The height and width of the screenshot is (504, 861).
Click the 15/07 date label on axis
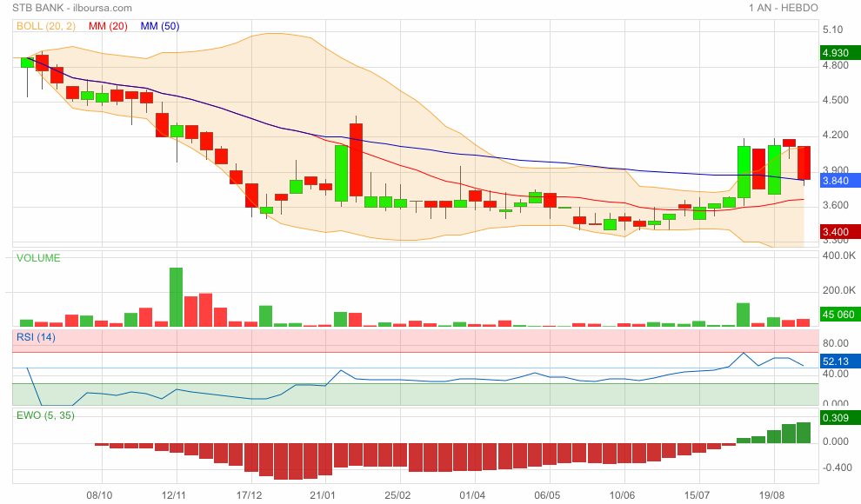[x=697, y=495]
